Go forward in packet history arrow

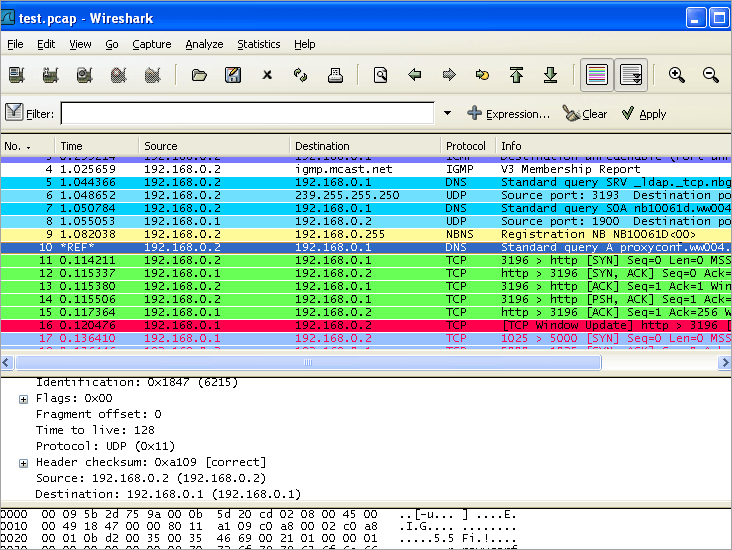point(449,75)
